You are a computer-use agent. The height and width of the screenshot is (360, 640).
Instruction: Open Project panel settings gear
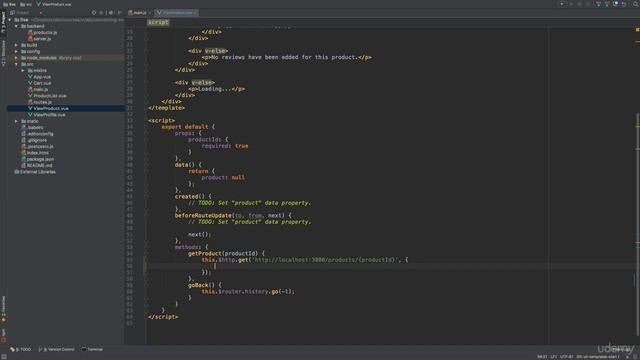coord(111,13)
